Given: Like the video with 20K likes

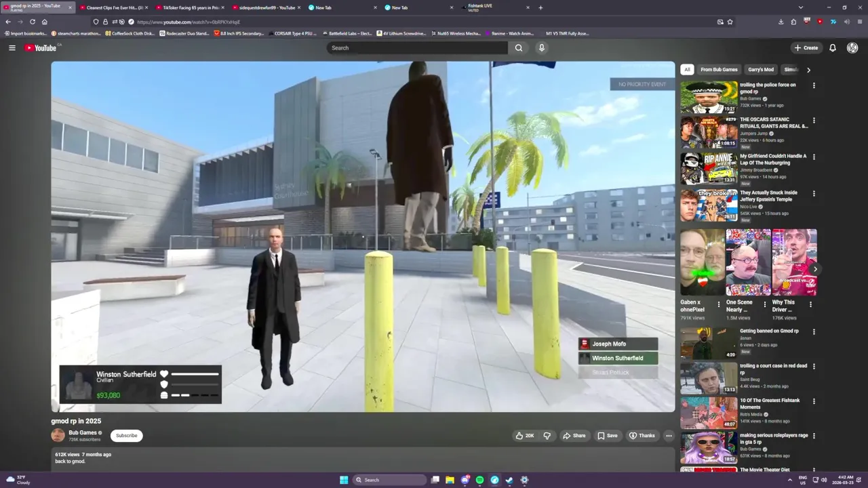Looking at the screenshot, I should click(524, 436).
